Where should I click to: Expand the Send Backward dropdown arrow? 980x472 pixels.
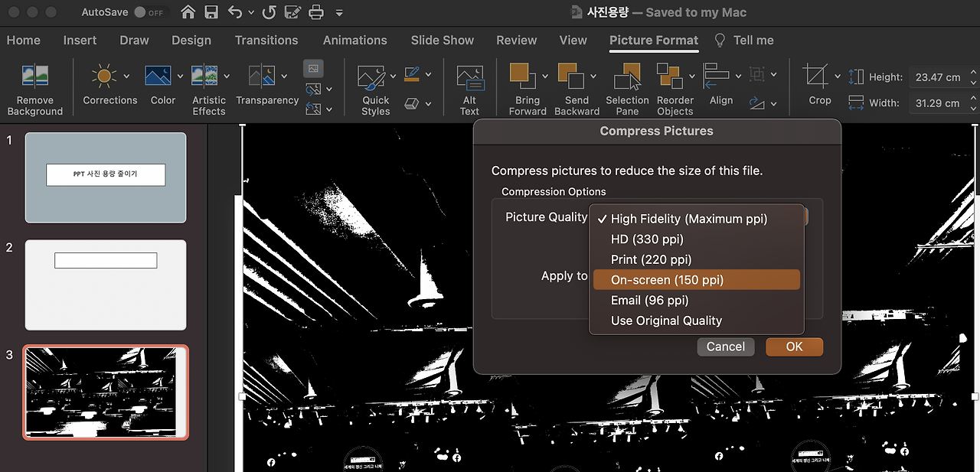(x=593, y=76)
